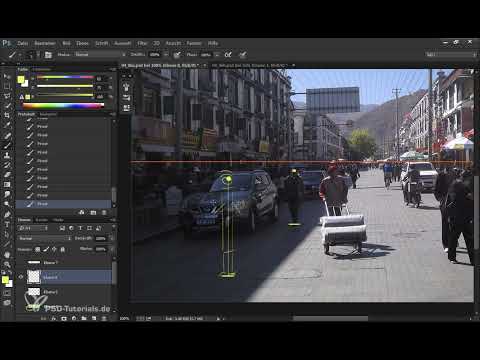Image resolution: width=480 pixels, height=360 pixels.
Task: Click the color spectrum ramp bar
Action: pyautogui.click(x=63, y=106)
